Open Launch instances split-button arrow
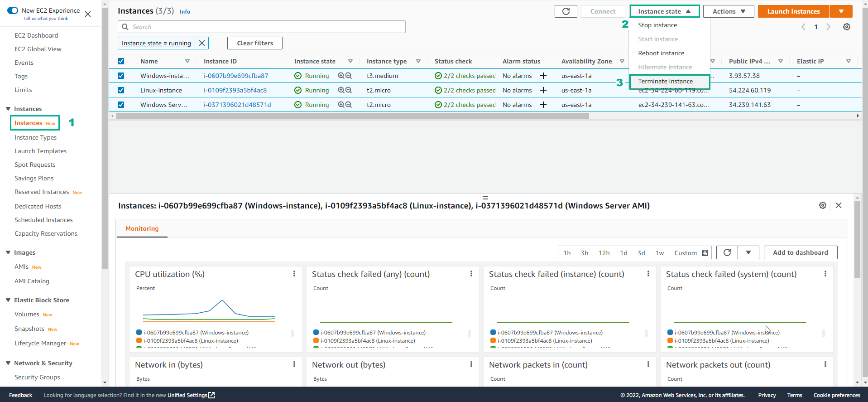Viewport: 868px width, 402px height. pos(841,11)
